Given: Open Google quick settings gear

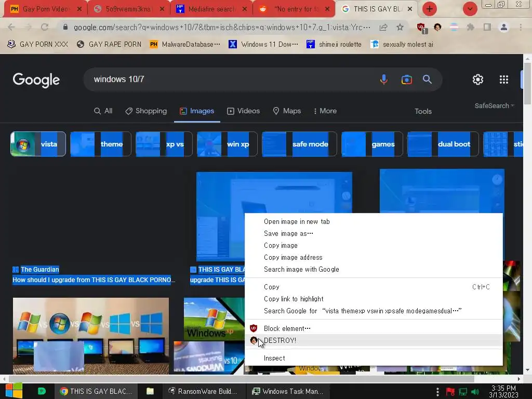Looking at the screenshot, I should pyautogui.click(x=478, y=79).
